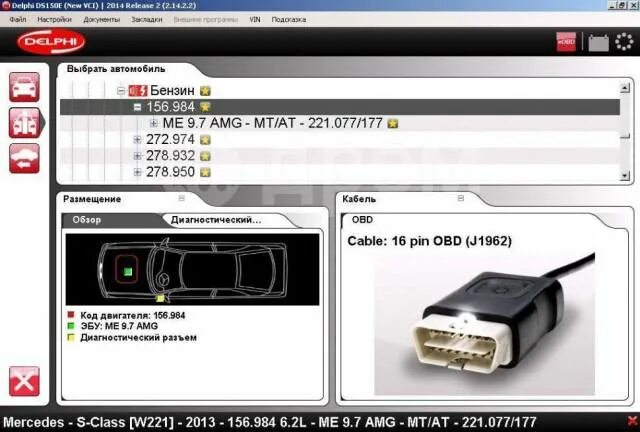Screen dimensions: 640x432
Task: Click green ECU marker on car diagram
Action: (x=128, y=272)
